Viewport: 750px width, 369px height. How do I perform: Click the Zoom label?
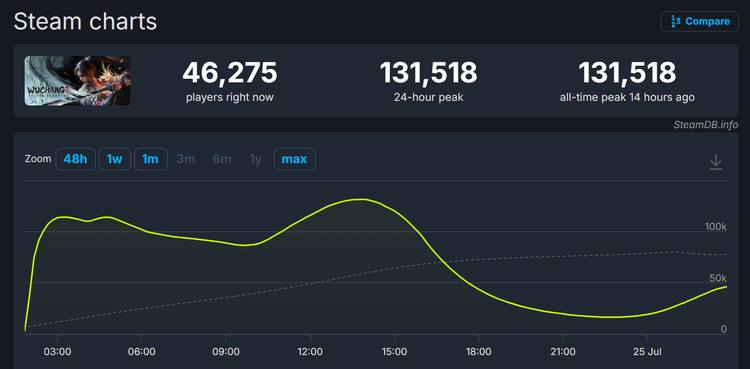click(x=38, y=159)
